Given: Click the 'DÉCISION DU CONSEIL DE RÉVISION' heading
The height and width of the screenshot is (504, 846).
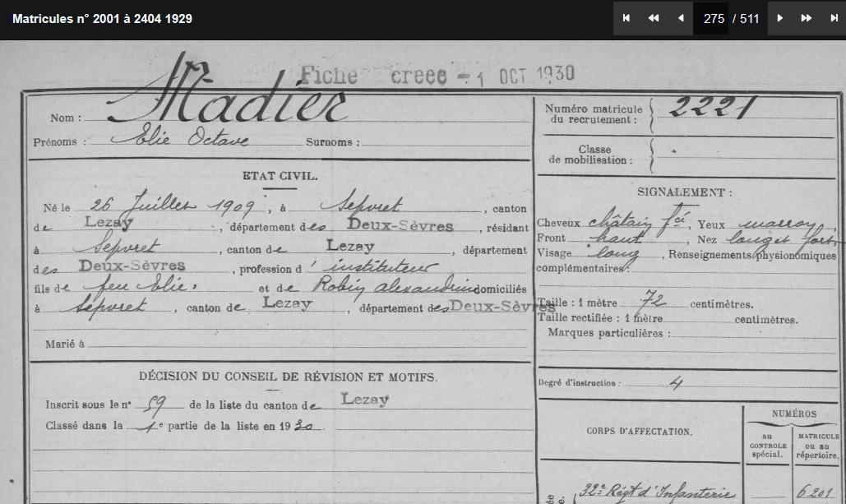Looking at the screenshot, I should coord(288,377).
